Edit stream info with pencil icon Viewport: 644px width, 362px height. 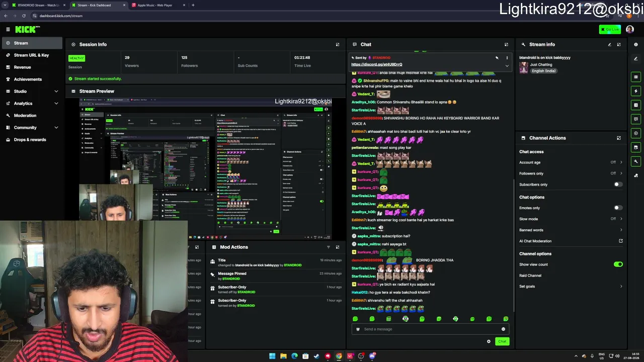tap(610, 44)
